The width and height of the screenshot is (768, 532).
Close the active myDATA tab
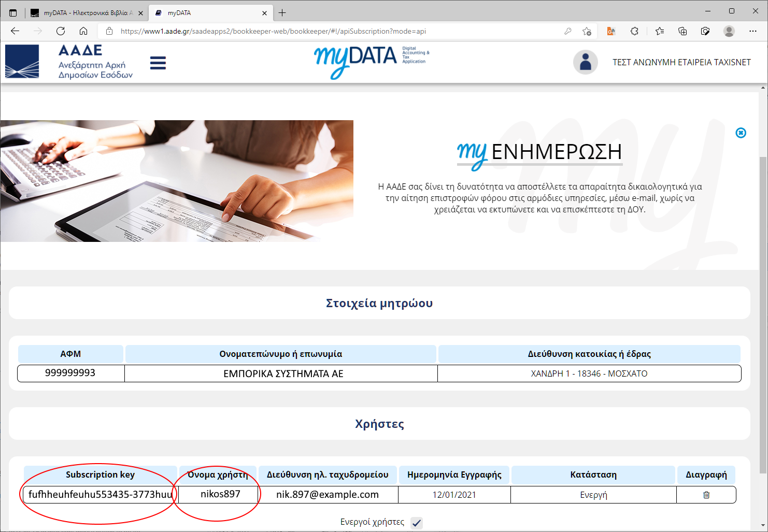click(264, 13)
